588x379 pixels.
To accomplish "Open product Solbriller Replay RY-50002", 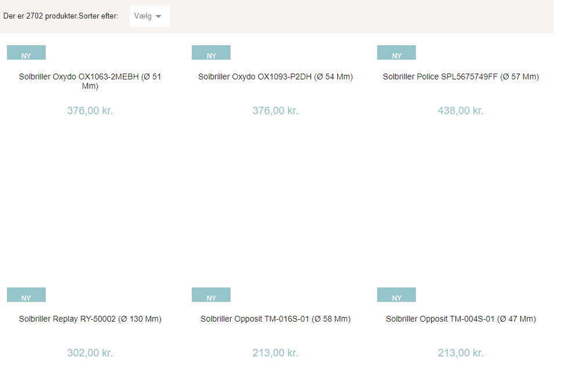I will tap(90, 319).
